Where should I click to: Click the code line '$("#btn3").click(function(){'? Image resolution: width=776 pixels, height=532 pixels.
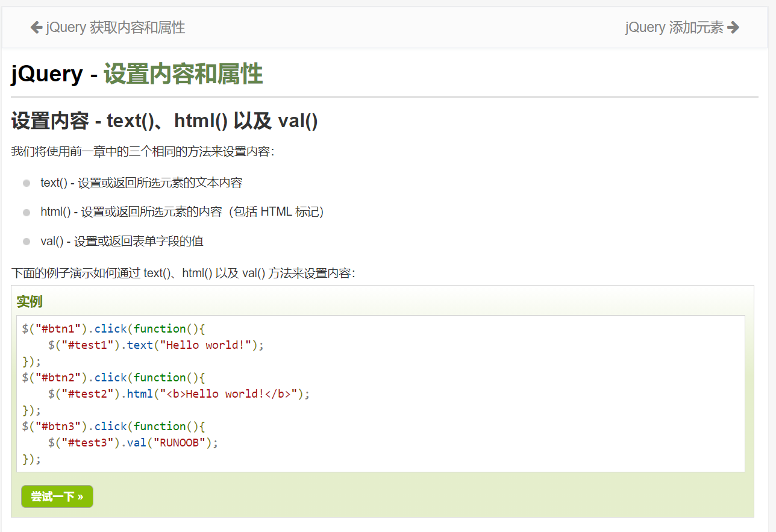[x=114, y=427]
